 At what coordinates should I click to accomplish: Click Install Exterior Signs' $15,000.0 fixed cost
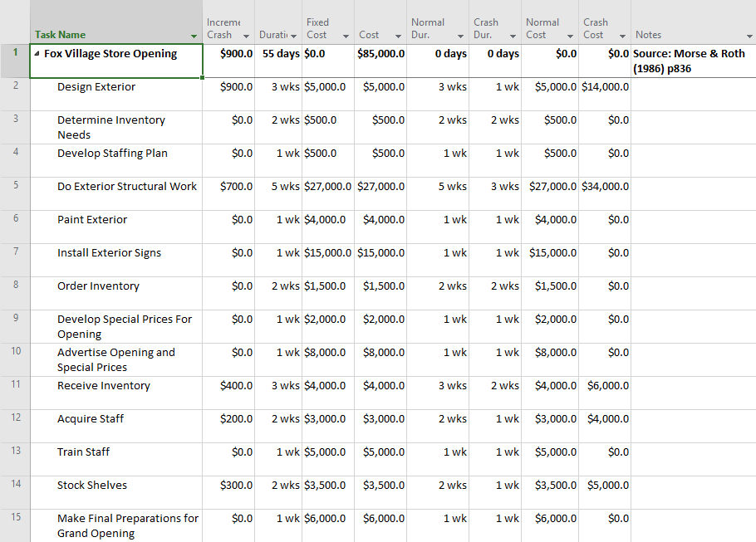pyautogui.click(x=328, y=260)
